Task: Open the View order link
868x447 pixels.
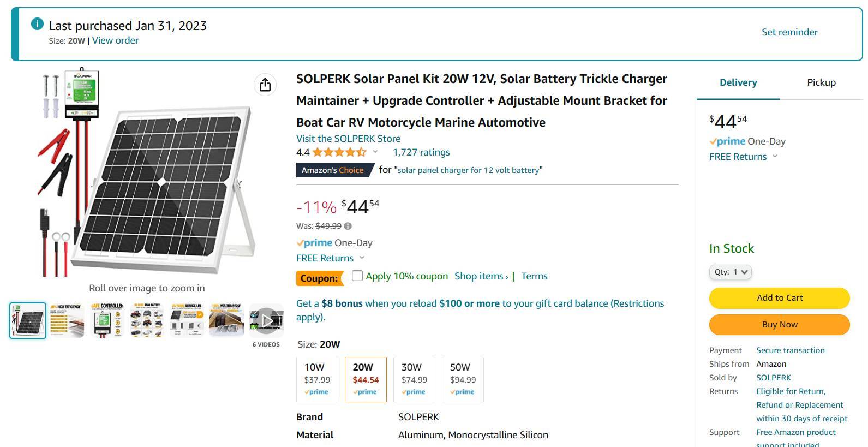Action: tap(115, 40)
